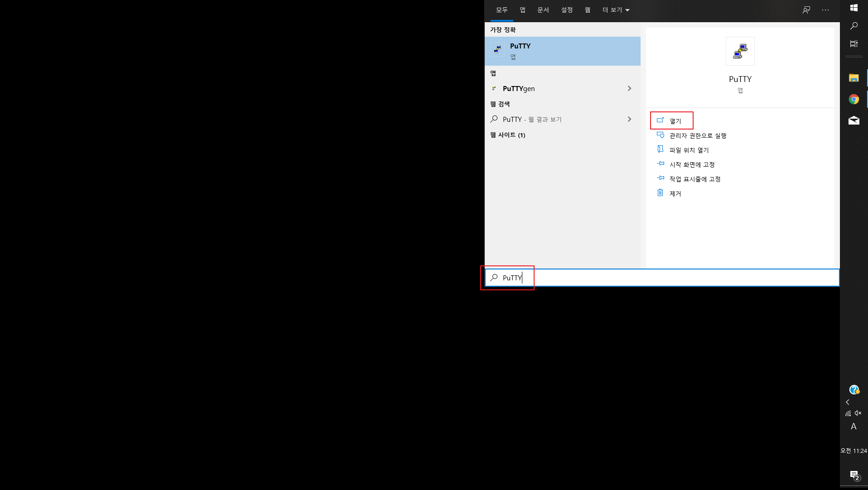Open the Mail app icon

(x=854, y=120)
